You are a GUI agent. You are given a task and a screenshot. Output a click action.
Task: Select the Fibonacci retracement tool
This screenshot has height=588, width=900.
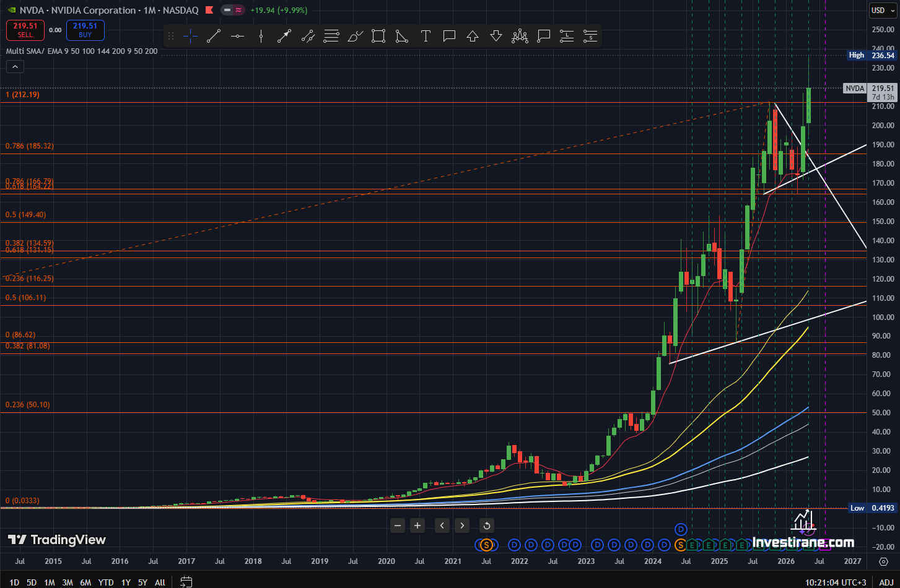coord(331,37)
